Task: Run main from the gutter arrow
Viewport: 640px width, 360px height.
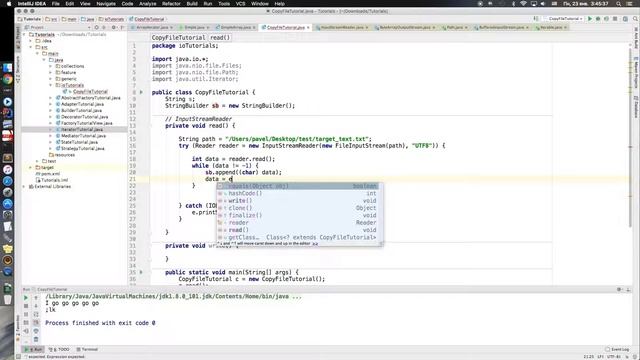Action: [142, 272]
